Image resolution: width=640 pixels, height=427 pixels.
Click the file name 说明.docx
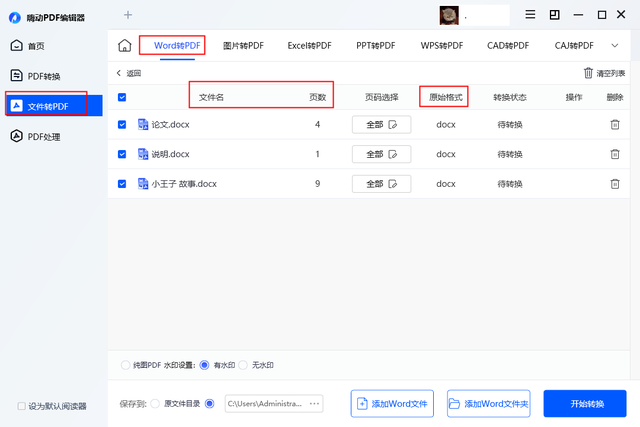[170, 154]
